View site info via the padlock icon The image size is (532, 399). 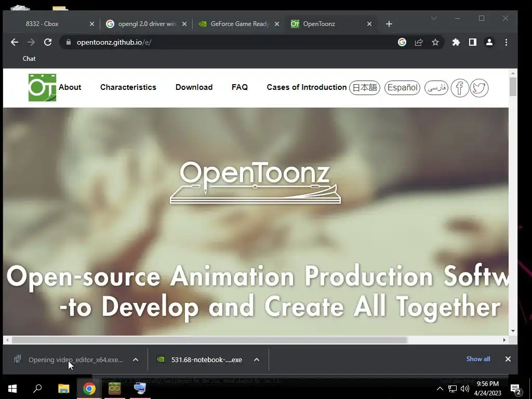(69, 42)
